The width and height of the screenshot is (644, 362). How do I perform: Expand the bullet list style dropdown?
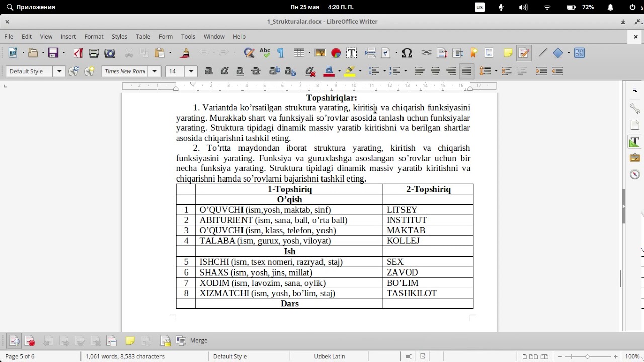384,71
